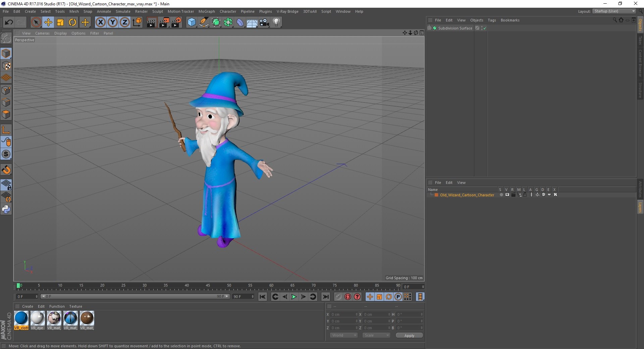Play the animation forward
The height and width of the screenshot is (349, 644).
(294, 297)
